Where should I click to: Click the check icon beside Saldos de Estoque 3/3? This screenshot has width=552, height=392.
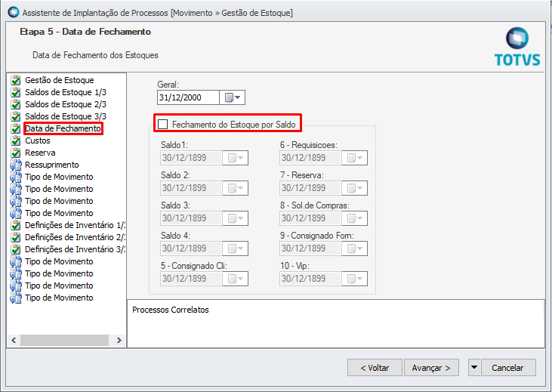click(16, 116)
